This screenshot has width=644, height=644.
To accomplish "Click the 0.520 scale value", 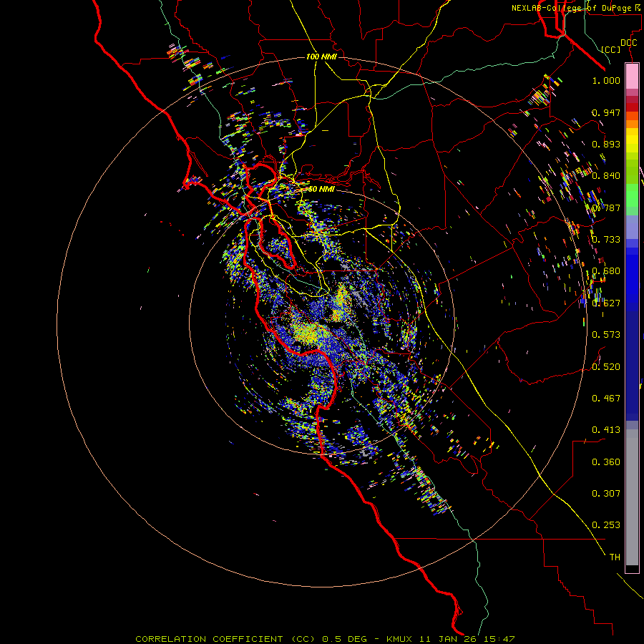I will pyautogui.click(x=606, y=367).
